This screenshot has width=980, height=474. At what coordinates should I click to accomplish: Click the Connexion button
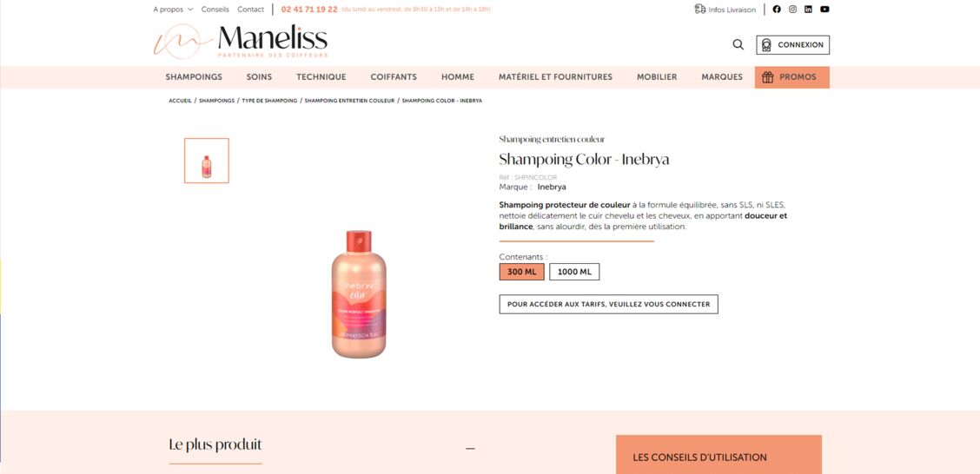coord(792,45)
